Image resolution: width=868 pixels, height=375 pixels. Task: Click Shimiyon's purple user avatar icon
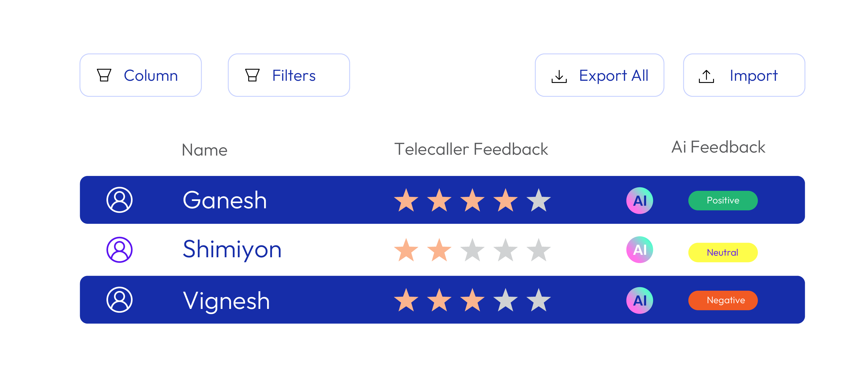point(119,250)
